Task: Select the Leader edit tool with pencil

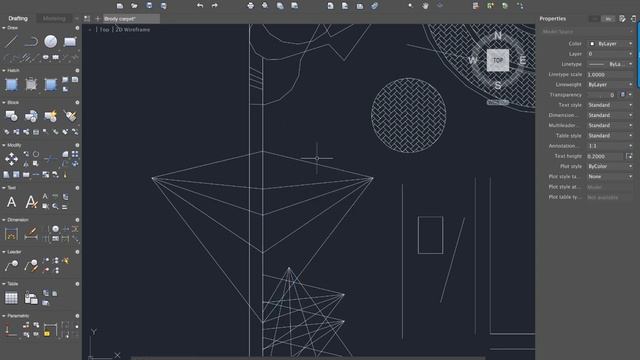Action: (31, 266)
